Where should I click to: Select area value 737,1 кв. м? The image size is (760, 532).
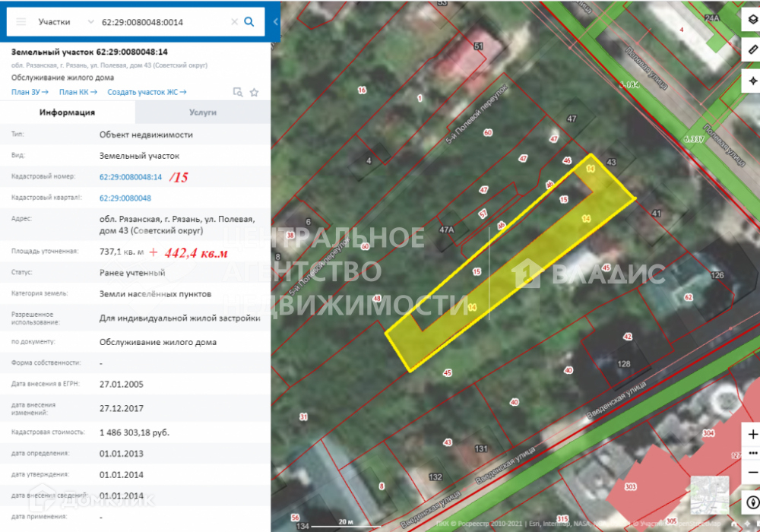pyautogui.click(x=122, y=252)
